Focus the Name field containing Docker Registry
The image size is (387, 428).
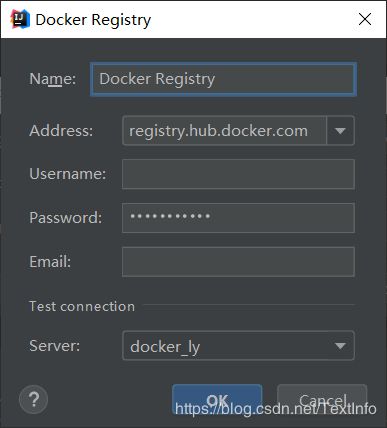point(223,79)
